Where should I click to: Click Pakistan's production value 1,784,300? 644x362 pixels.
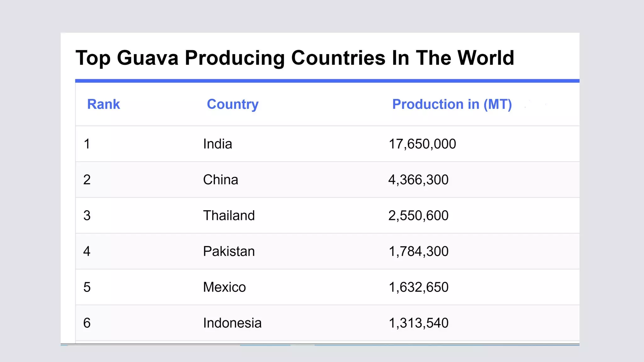(418, 251)
